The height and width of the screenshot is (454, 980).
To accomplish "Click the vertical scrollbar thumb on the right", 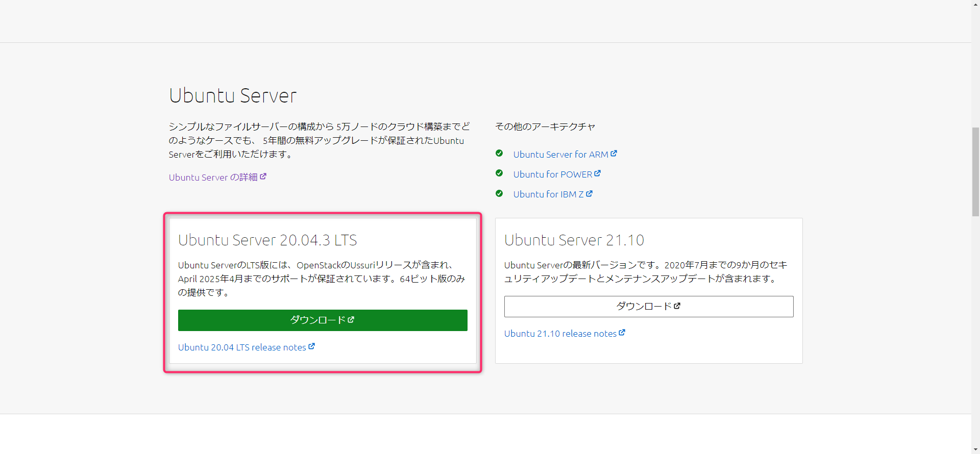I will [975, 171].
